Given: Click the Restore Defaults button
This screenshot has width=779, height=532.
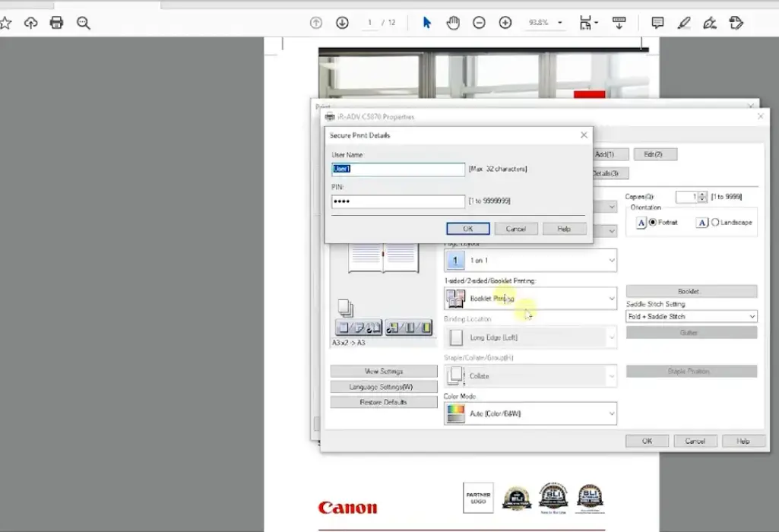Looking at the screenshot, I should (383, 401).
